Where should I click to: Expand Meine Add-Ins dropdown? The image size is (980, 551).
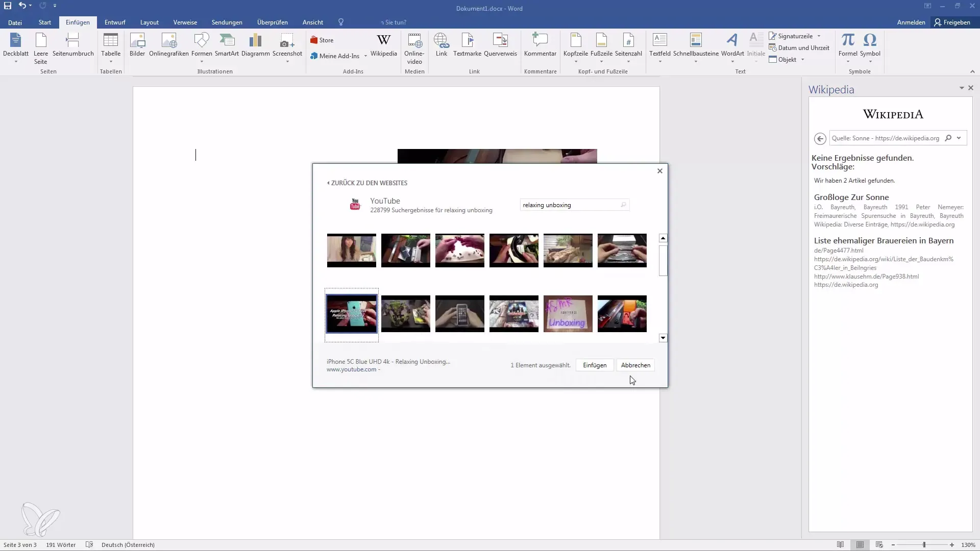(365, 56)
